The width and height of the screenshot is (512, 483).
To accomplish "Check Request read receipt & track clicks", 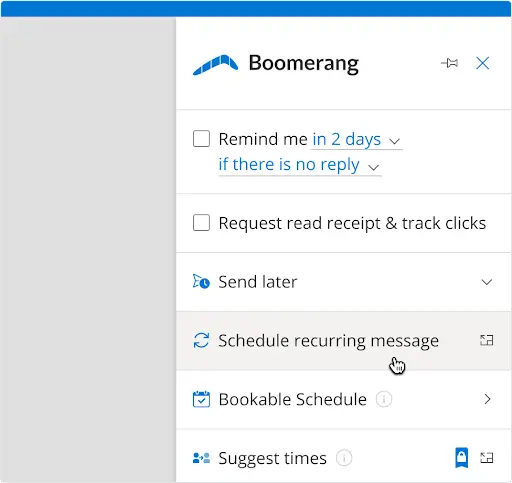I will click(201, 223).
